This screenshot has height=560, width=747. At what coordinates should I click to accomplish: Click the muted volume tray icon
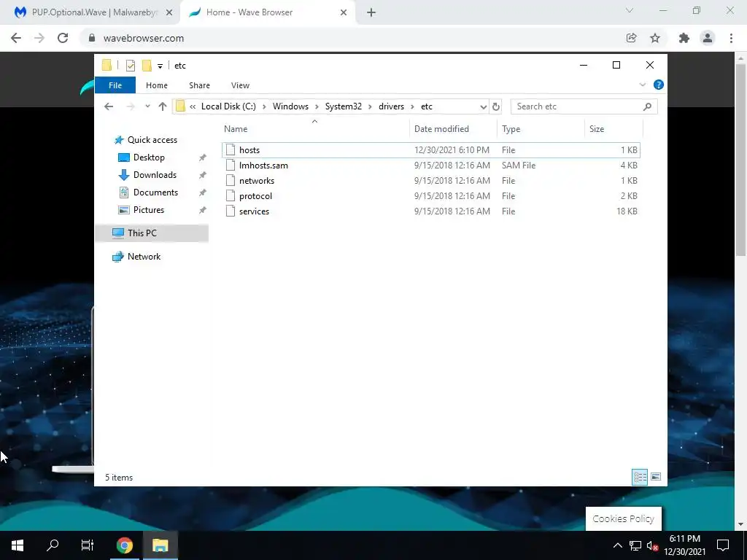click(652, 545)
